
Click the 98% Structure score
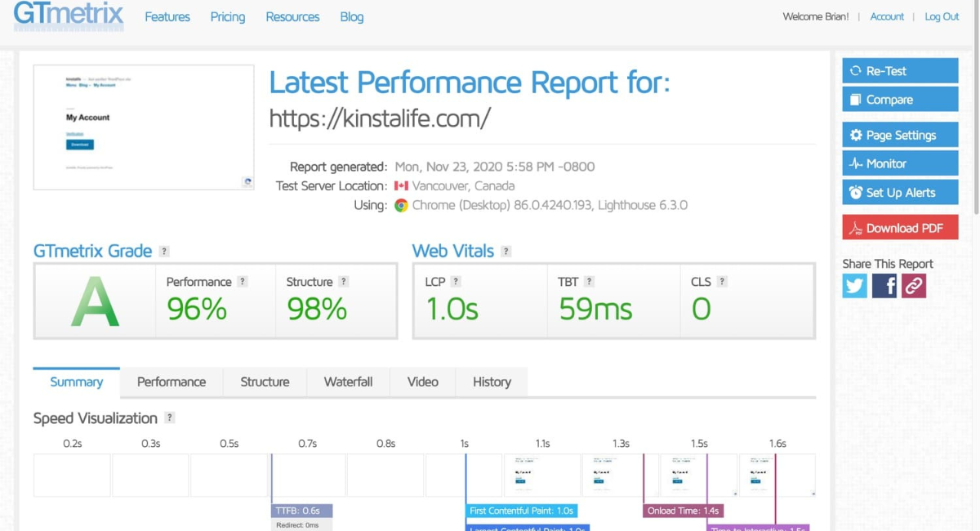pos(317,310)
